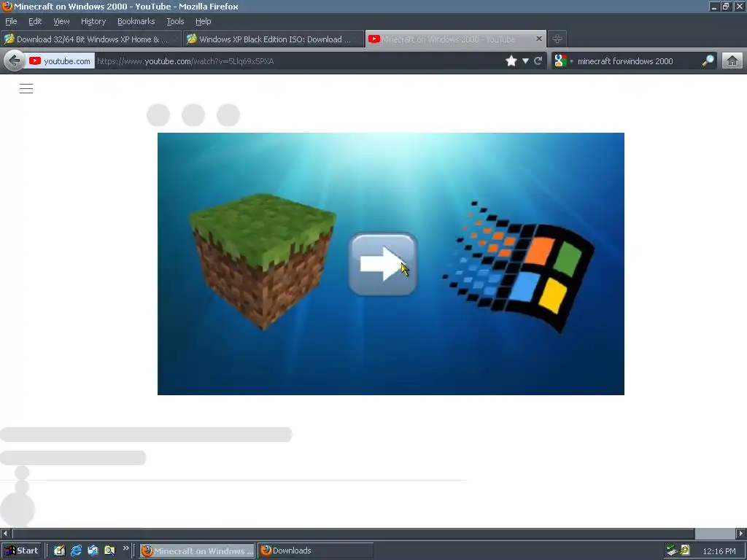747x560 pixels.
Task: Open the Google search engine selector
Action: click(x=563, y=61)
